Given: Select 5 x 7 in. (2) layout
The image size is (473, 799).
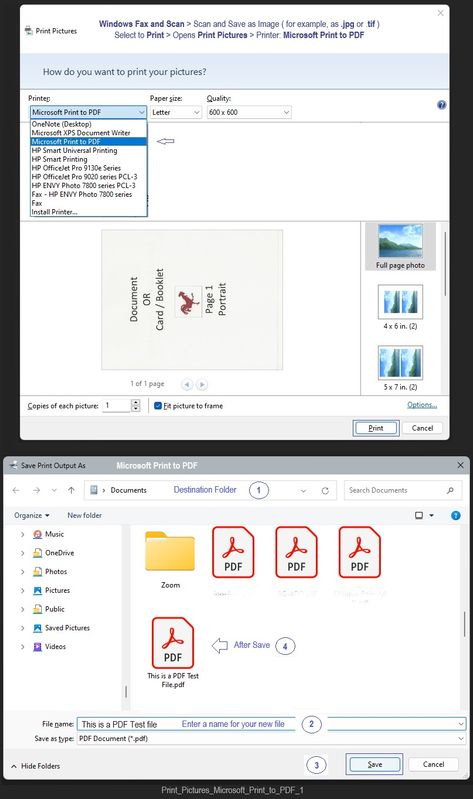Looking at the screenshot, I should pos(400,368).
